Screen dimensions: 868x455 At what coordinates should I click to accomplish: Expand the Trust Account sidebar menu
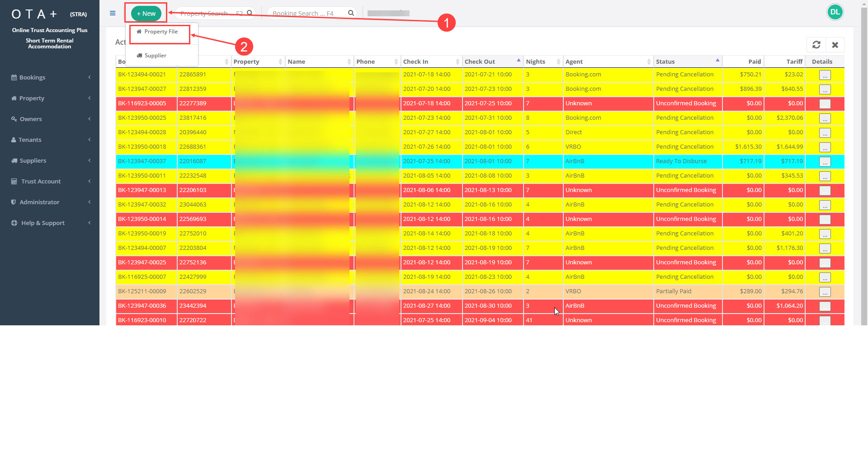[50, 181]
